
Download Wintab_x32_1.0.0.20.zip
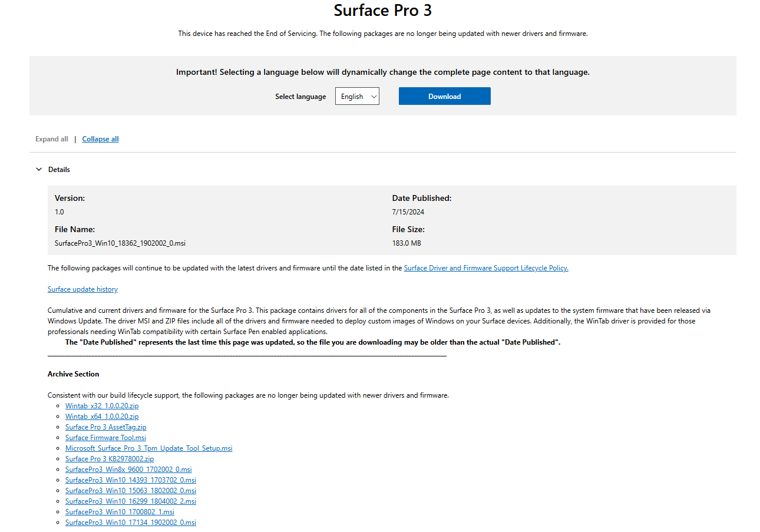coord(102,406)
